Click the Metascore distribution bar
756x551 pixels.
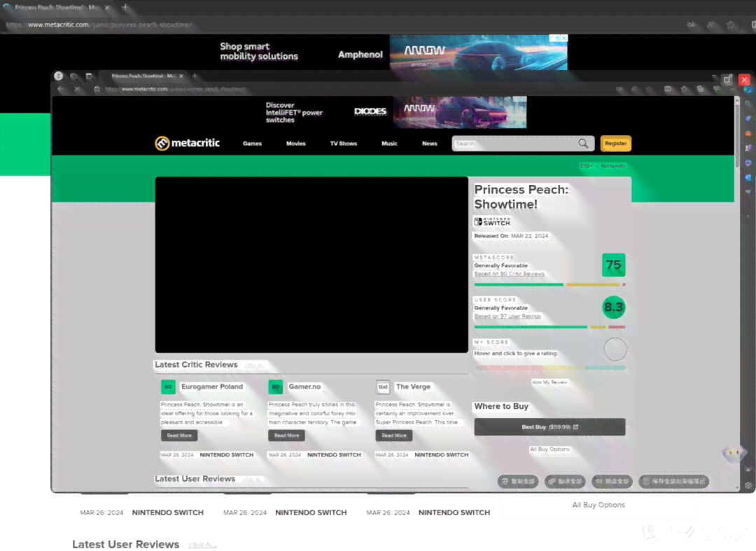(549, 285)
